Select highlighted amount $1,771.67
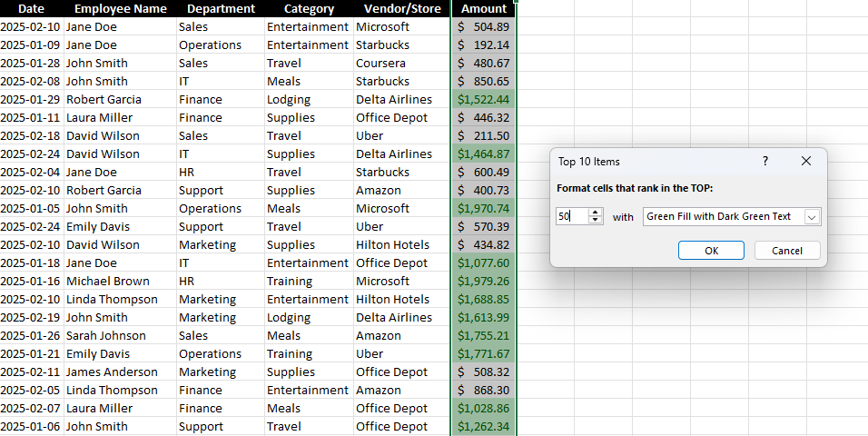This screenshot has width=868, height=436. [x=484, y=354]
